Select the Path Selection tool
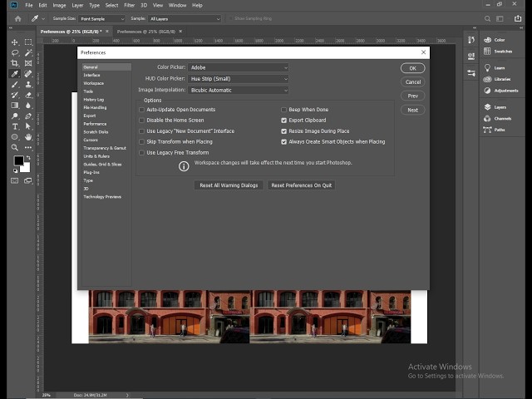This screenshot has width=532, height=399. [x=28, y=126]
